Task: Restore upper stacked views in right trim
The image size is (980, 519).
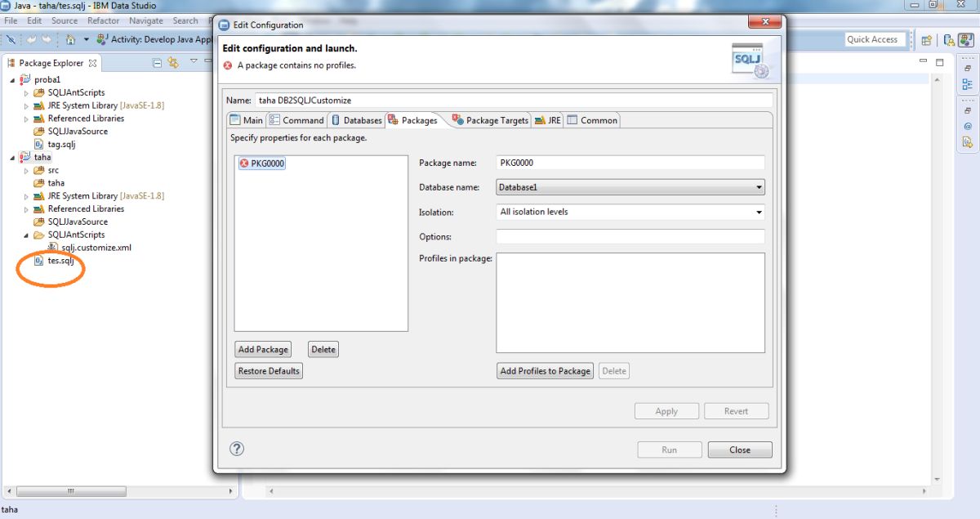Action: click(968, 69)
